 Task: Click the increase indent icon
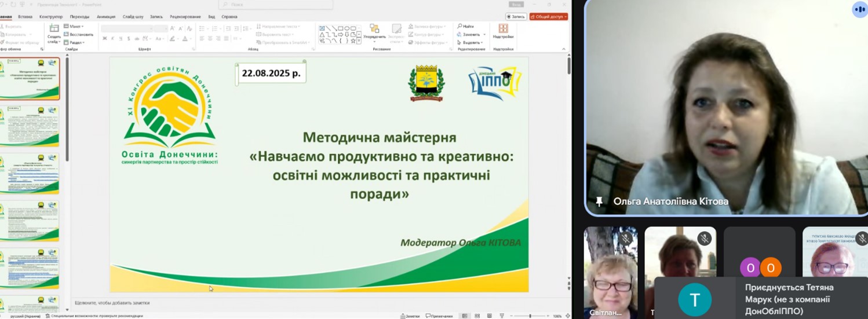[x=237, y=28]
